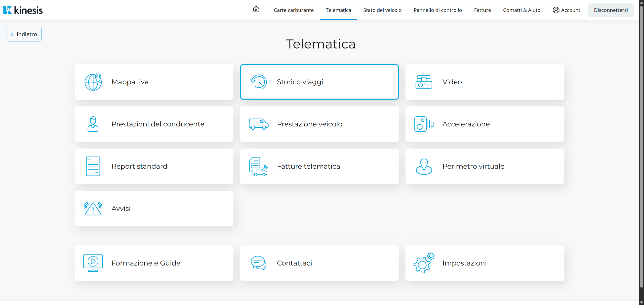
Task: Go to Fatture in top navigation
Action: (x=482, y=10)
